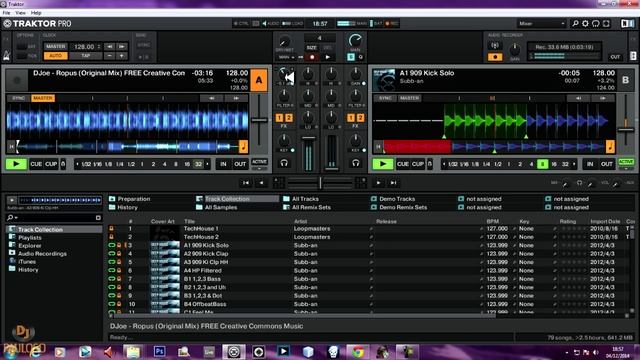Click Deck A CUE button
This screenshot has height=360, width=640.
36,164
